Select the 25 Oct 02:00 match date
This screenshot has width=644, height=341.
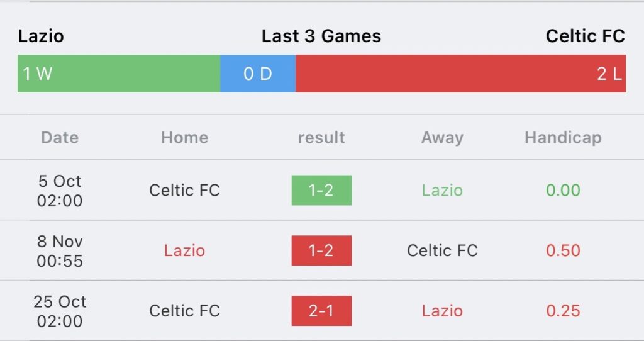(x=60, y=311)
